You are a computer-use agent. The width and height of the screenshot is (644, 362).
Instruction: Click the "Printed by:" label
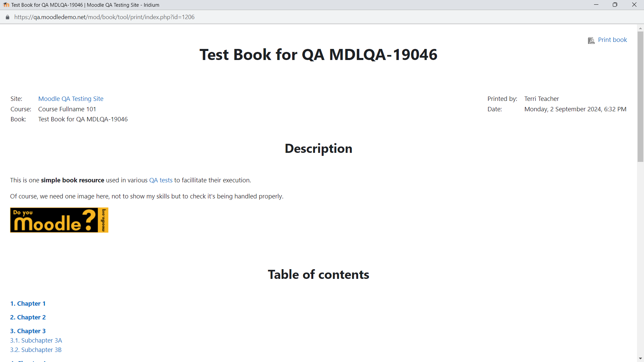[502, 99]
